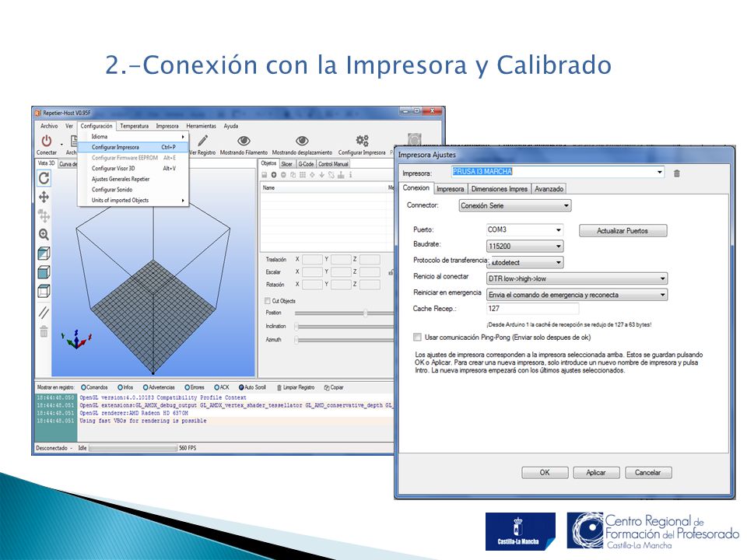The width and height of the screenshot is (747, 560).
Task: Click trash icon in 3D view sidebar
Action: [x=44, y=331]
